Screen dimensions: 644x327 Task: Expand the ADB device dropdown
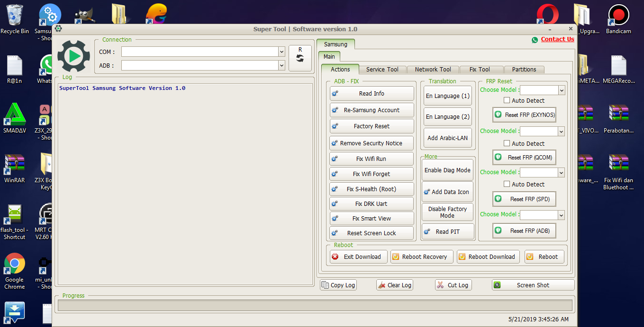[281, 65]
